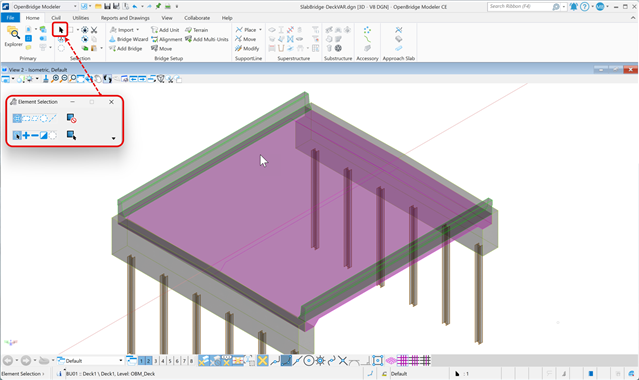This screenshot has height=380, width=639.
Task: Expand the Import dropdown arrow
Action: [138, 30]
